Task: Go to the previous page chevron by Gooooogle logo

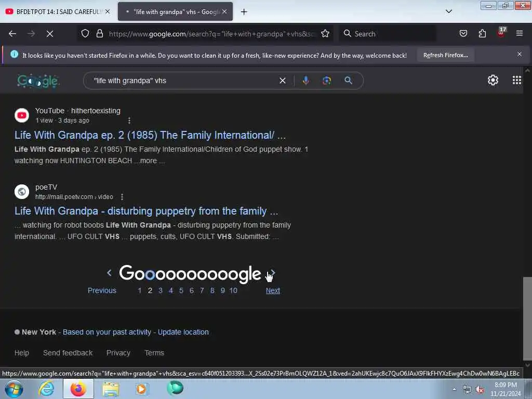Action: pos(109,273)
